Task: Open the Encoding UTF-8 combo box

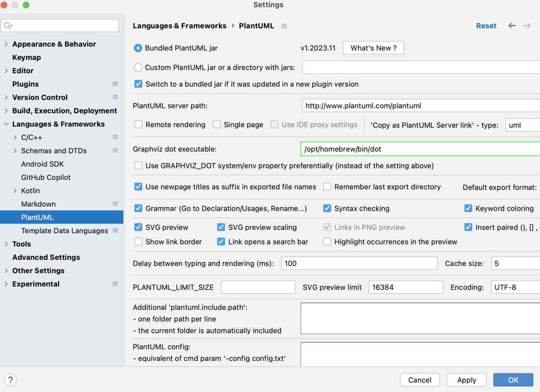Action: tap(515, 287)
